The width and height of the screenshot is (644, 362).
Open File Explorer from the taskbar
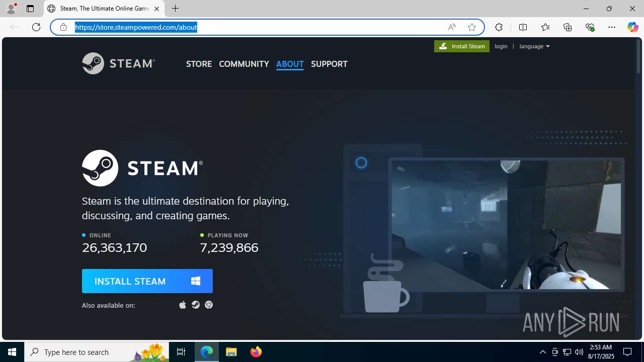coord(231,352)
